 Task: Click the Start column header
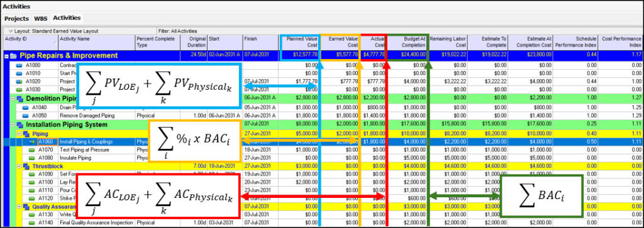click(x=225, y=42)
